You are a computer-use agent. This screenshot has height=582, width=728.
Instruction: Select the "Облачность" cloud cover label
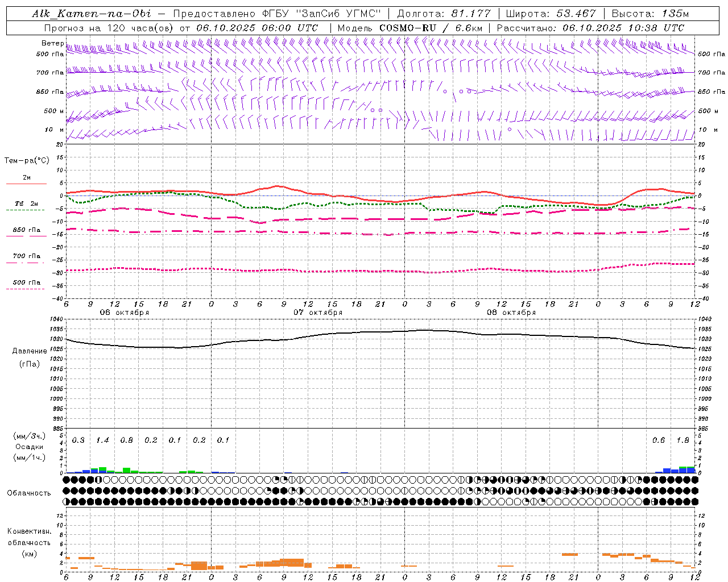coord(29,493)
